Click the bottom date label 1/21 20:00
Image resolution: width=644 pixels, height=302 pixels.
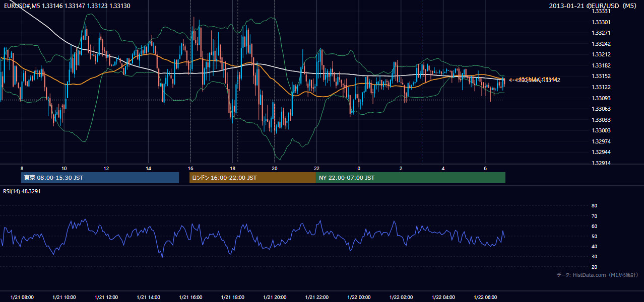coord(274,297)
